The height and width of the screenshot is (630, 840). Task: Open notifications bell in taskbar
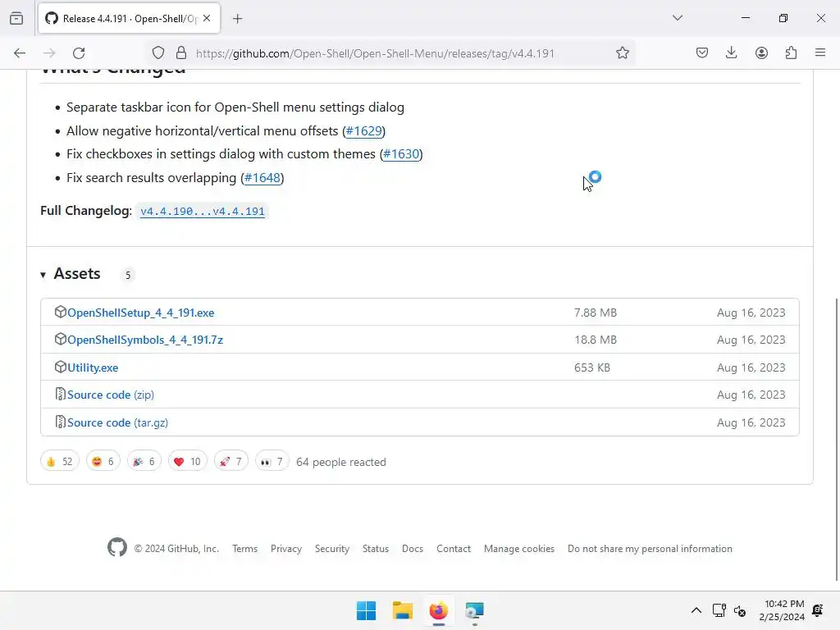click(x=818, y=610)
